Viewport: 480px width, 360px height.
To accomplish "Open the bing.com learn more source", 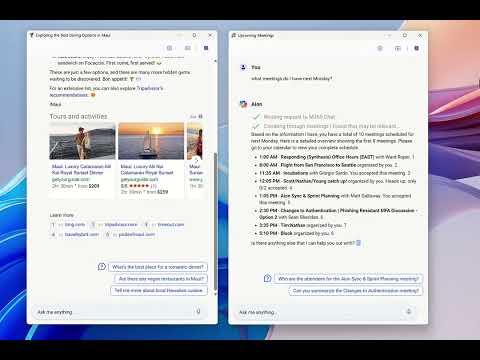I will pyautogui.click(x=75, y=225).
